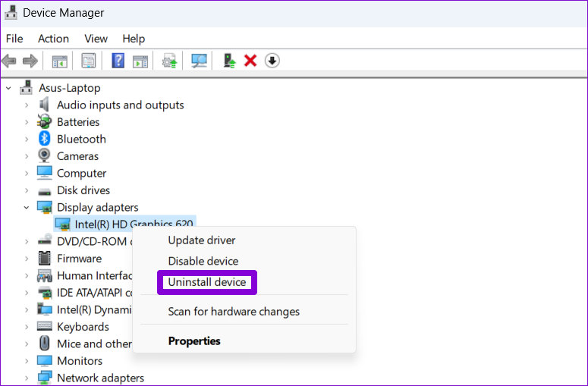Viewport: 588px width, 386px height.
Task: Click the Disk drives icon
Action: (44, 192)
